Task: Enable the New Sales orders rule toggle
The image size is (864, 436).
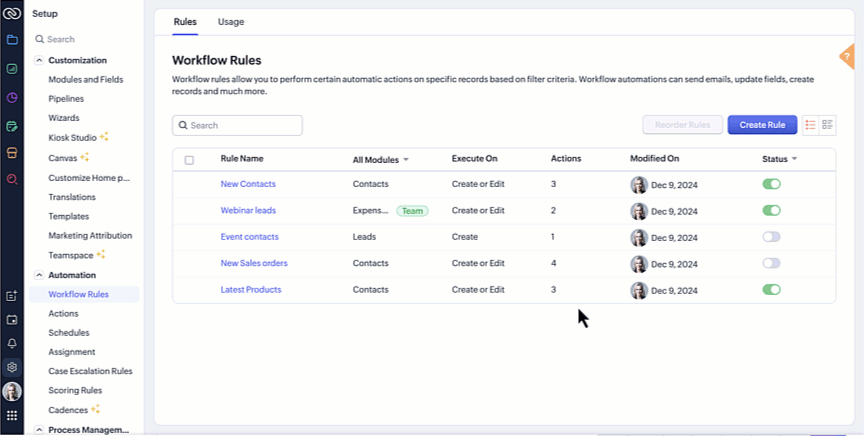Action: click(771, 263)
